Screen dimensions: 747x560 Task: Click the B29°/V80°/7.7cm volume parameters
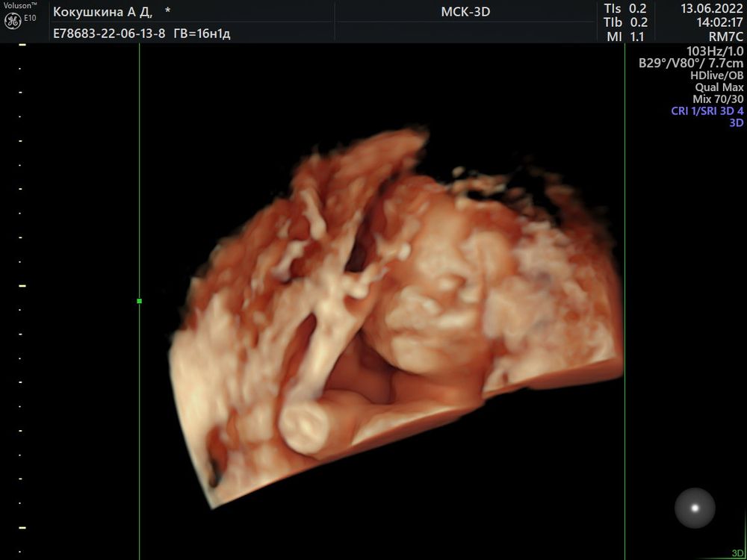pyautogui.click(x=691, y=63)
